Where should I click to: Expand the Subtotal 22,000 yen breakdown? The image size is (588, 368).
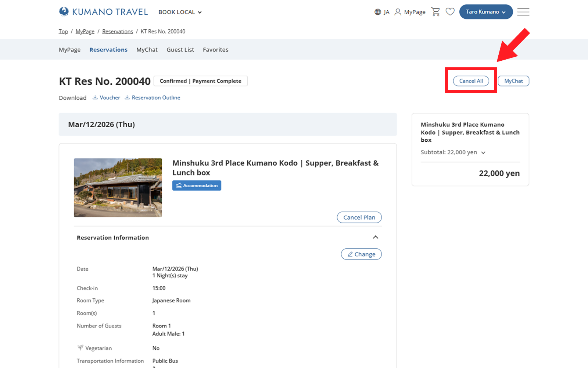pos(483,152)
